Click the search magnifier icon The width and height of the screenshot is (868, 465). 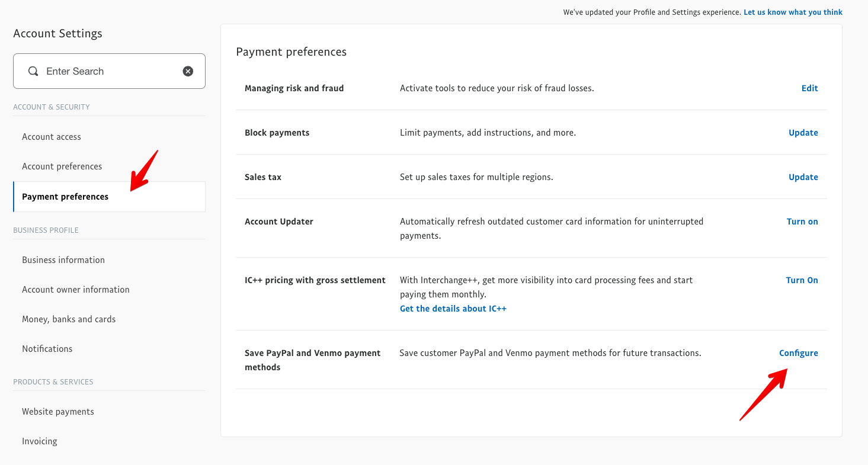click(33, 71)
